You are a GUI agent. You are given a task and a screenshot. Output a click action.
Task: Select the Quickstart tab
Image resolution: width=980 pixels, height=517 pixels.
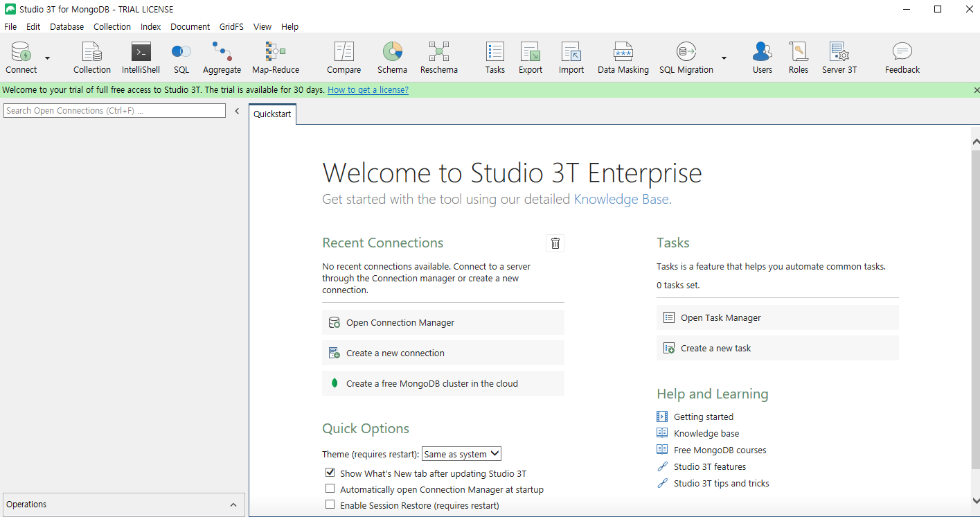[x=272, y=114]
